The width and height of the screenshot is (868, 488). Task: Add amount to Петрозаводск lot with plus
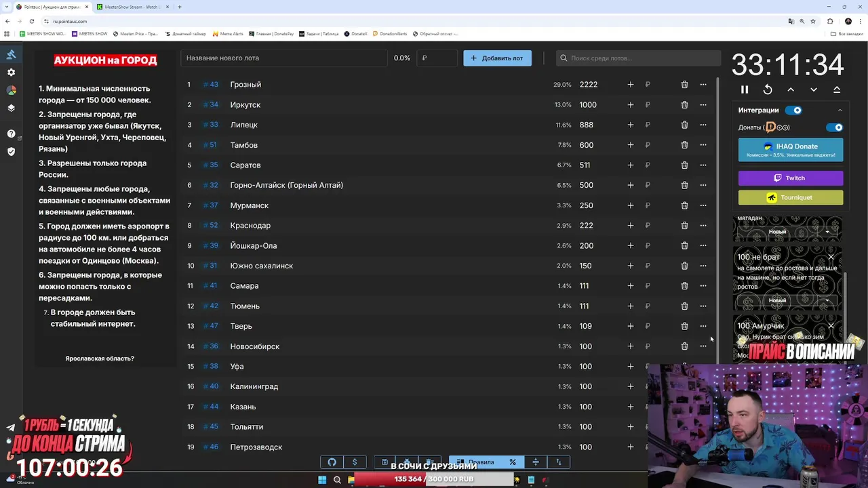pos(631,447)
